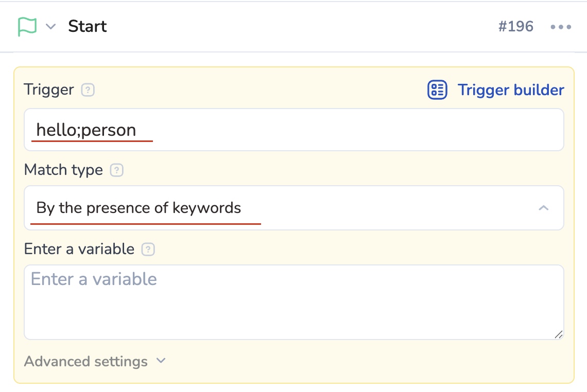Expand Advanced settings section
The height and width of the screenshot is (392, 587).
(x=86, y=362)
